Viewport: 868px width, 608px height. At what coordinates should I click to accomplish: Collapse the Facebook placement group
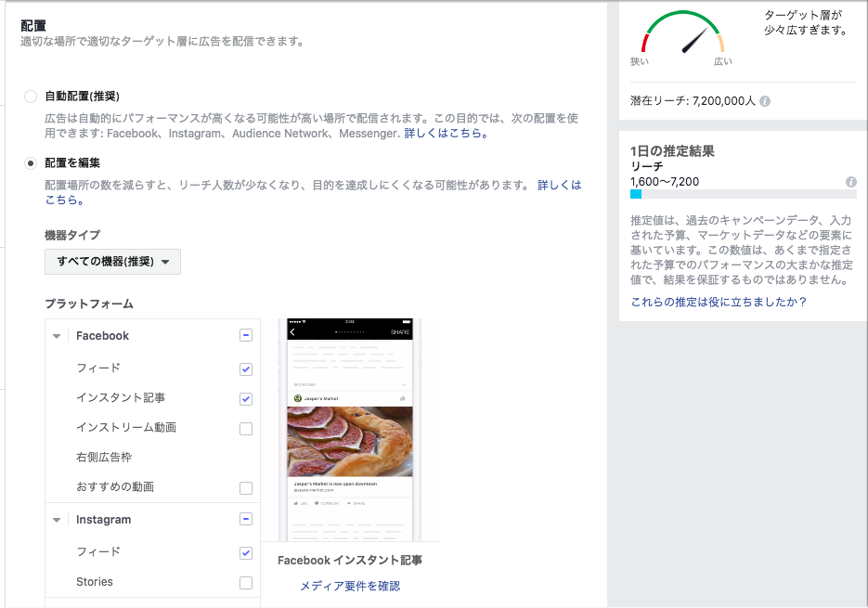(56, 336)
